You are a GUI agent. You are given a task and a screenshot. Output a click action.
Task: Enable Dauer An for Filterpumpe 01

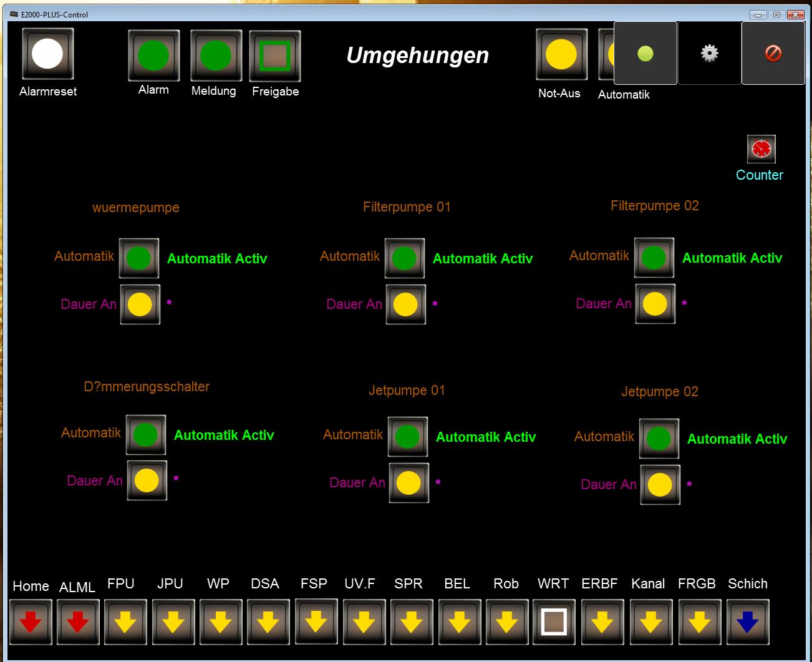coord(405,304)
